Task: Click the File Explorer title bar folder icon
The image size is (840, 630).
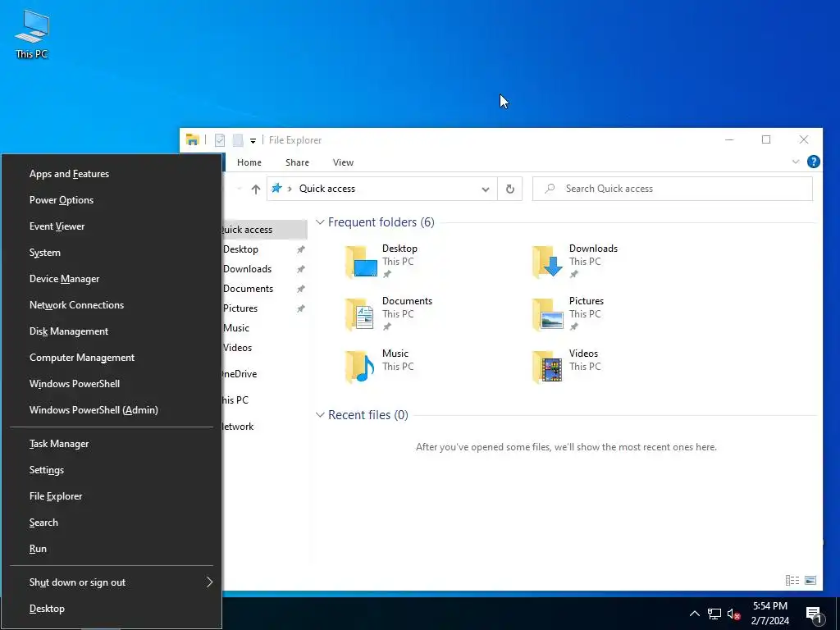Action: 192,139
